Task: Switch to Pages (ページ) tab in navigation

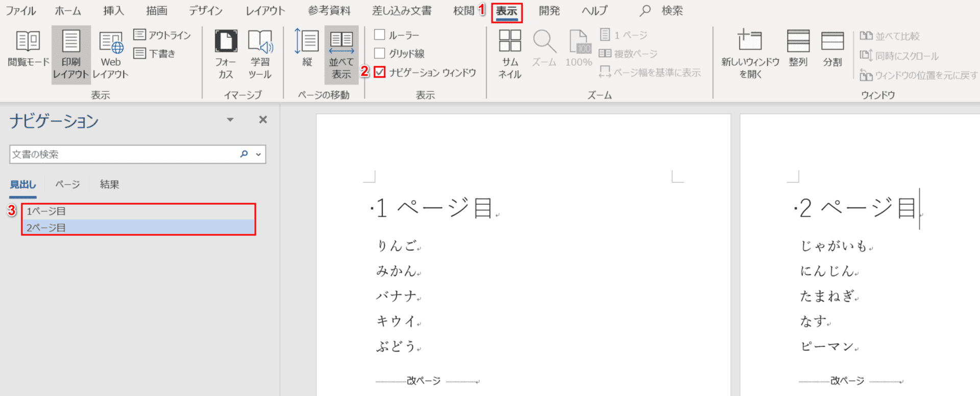Action: pos(67,185)
